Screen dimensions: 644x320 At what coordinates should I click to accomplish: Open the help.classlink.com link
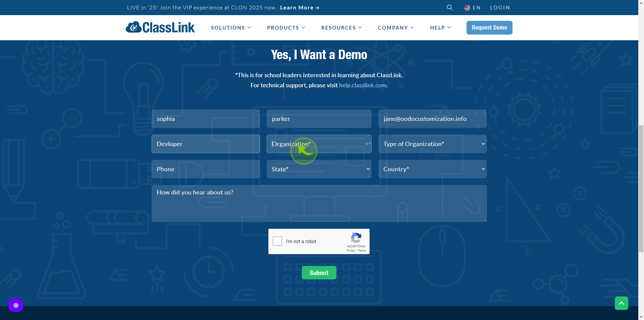363,85
